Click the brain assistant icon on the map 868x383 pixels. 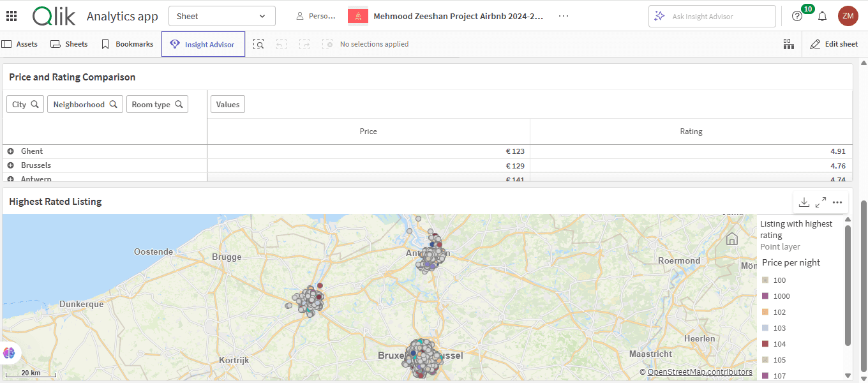pyautogui.click(x=10, y=352)
